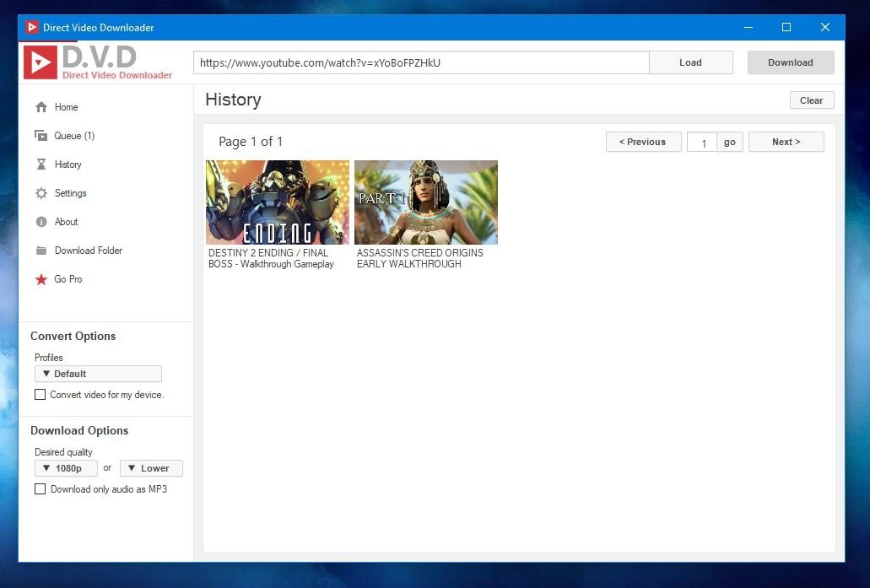Open the About page
The height and width of the screenshot is (588, 870).
tap(66, 222)
